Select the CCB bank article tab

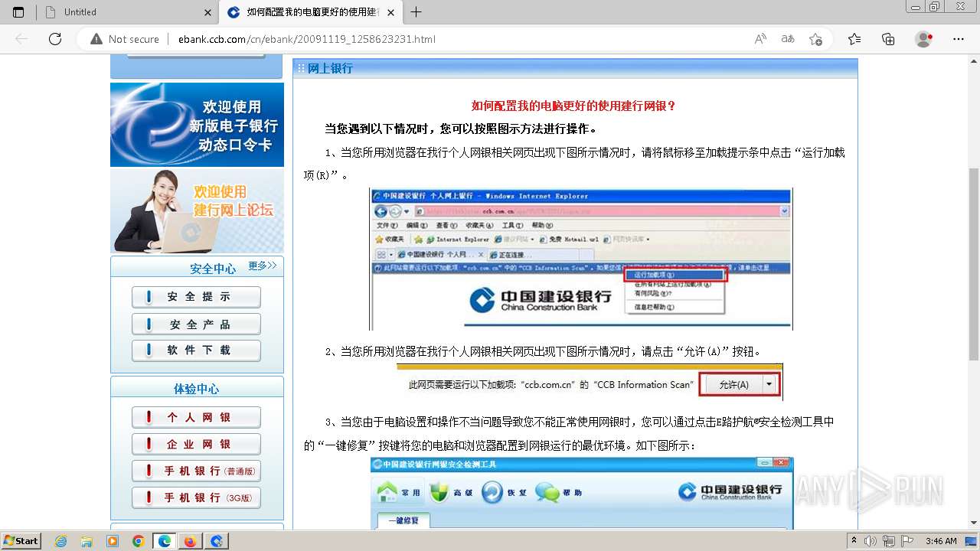tap(310, 12)
